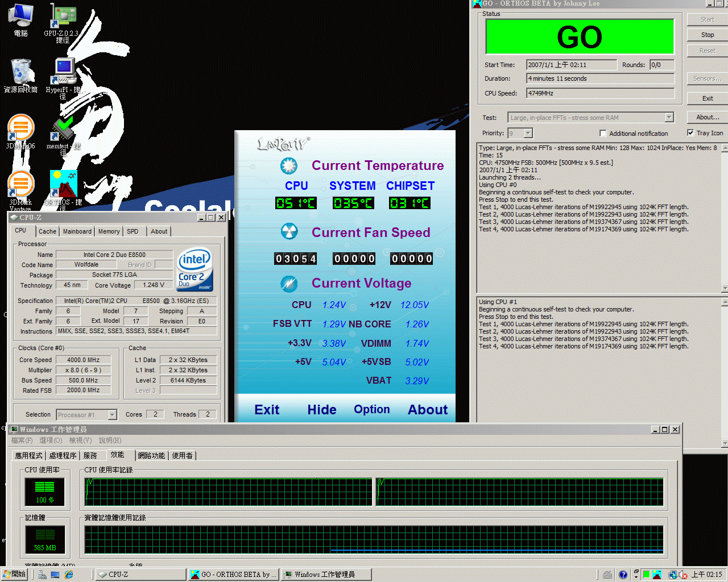Switch to 處理程序 tab in Task Manager

pyautogui.click(x=63, y=456)
